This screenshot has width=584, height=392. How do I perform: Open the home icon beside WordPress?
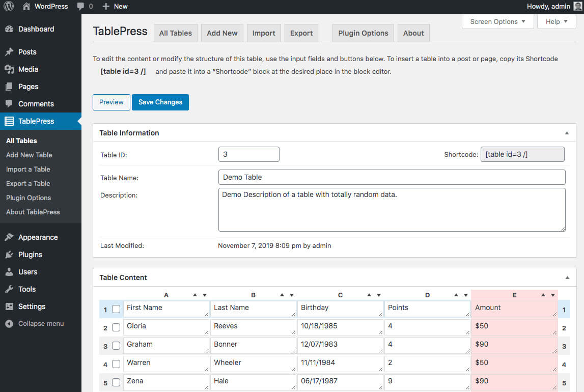pyautogui.click(x=26, y=6)
